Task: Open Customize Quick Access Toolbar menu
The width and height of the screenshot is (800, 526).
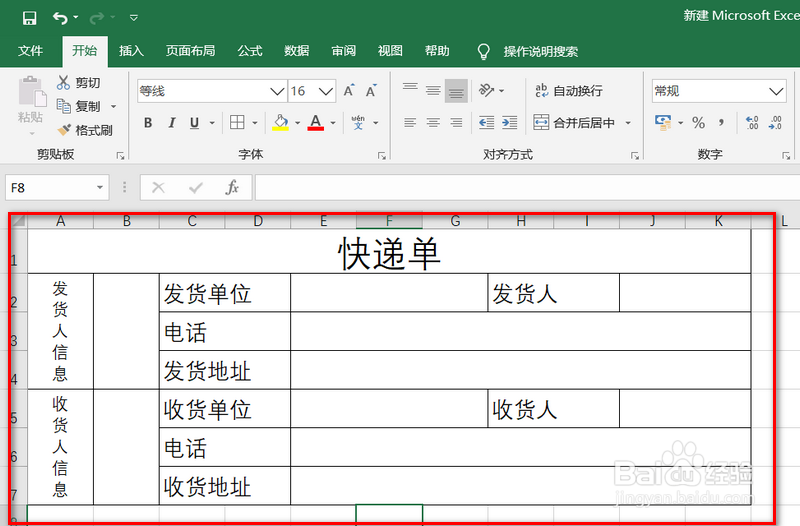Action: click(x=134, y=18)
